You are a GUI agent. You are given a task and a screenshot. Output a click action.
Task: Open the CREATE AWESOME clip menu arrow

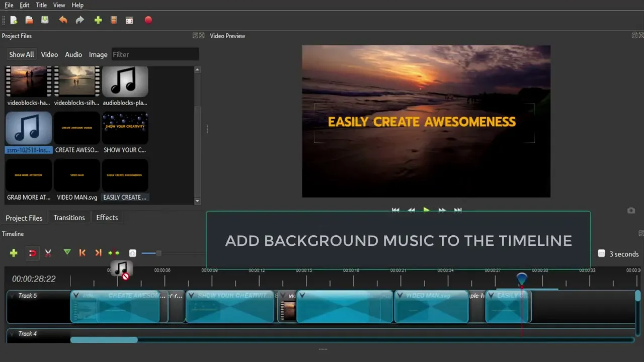point(76,296)
